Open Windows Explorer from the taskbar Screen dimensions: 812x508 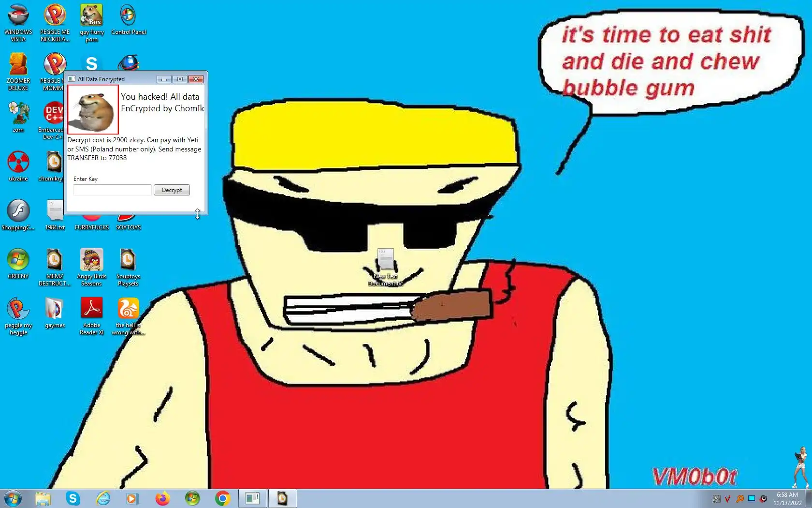click(43, 498)
